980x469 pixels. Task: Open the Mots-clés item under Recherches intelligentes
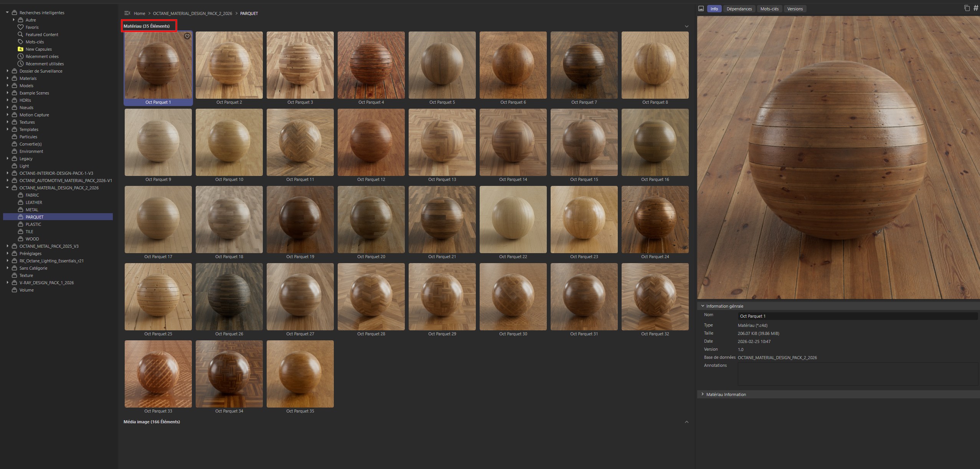(x=34, y=41)
